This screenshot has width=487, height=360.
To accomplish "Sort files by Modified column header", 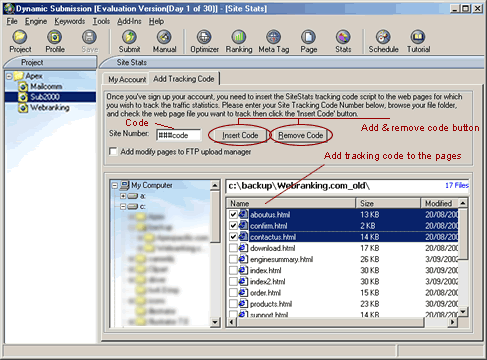I will (439, 203).
